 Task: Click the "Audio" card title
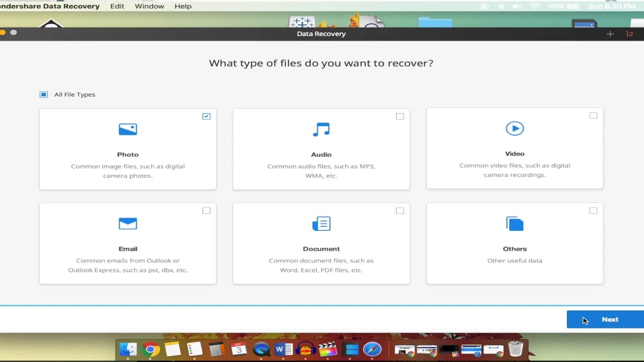321,154
